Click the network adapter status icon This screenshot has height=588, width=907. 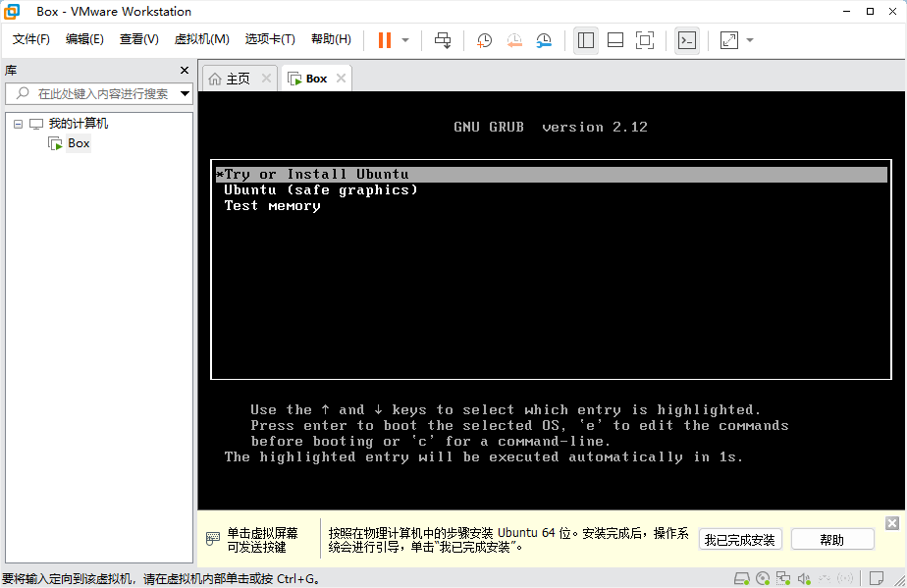pos(783,578)
